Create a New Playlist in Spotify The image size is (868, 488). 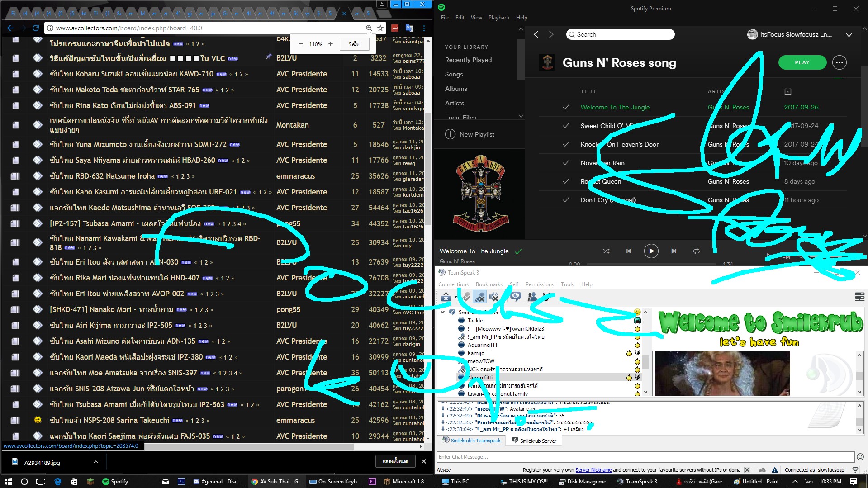tap(470, 134)
